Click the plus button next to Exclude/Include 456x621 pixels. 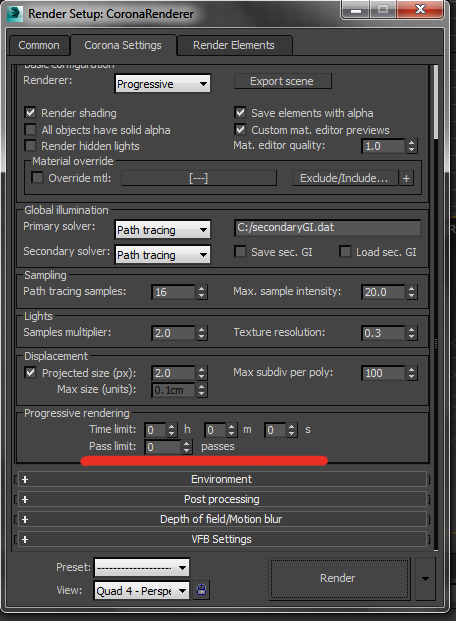pos(406,178)
